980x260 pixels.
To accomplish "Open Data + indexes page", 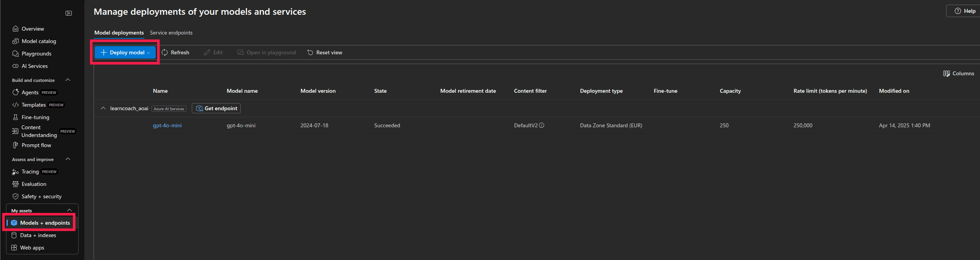I will click(x=33, y=235).
